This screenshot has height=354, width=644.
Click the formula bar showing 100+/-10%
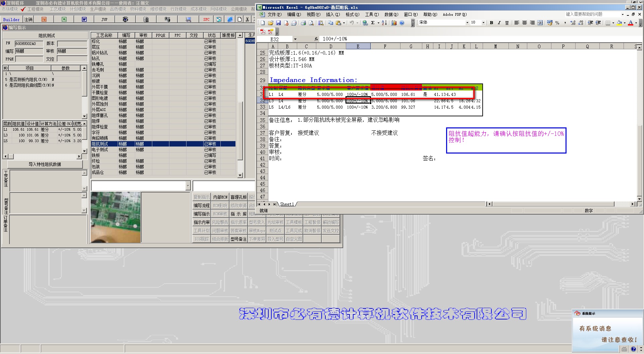(x=480, y=39)
